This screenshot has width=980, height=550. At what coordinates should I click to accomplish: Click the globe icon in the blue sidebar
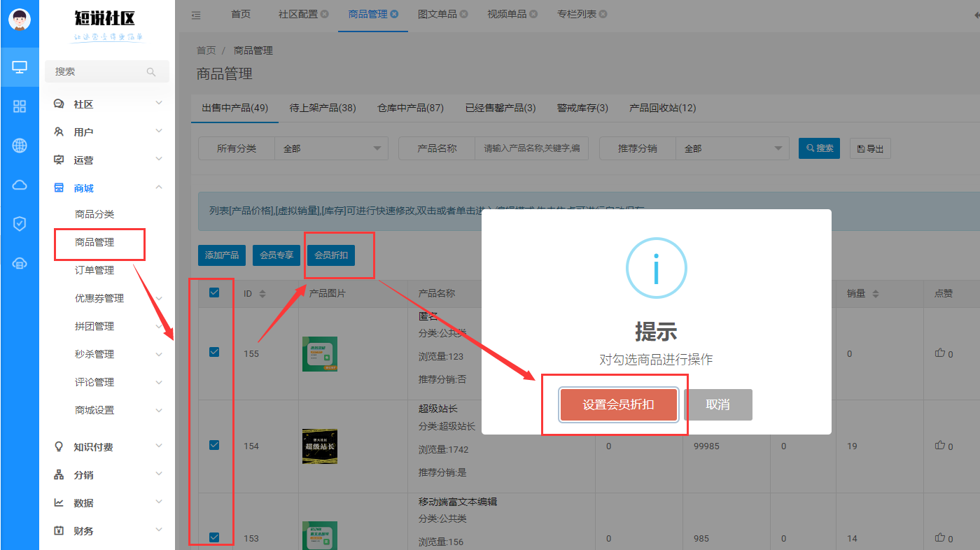(20, 146)
